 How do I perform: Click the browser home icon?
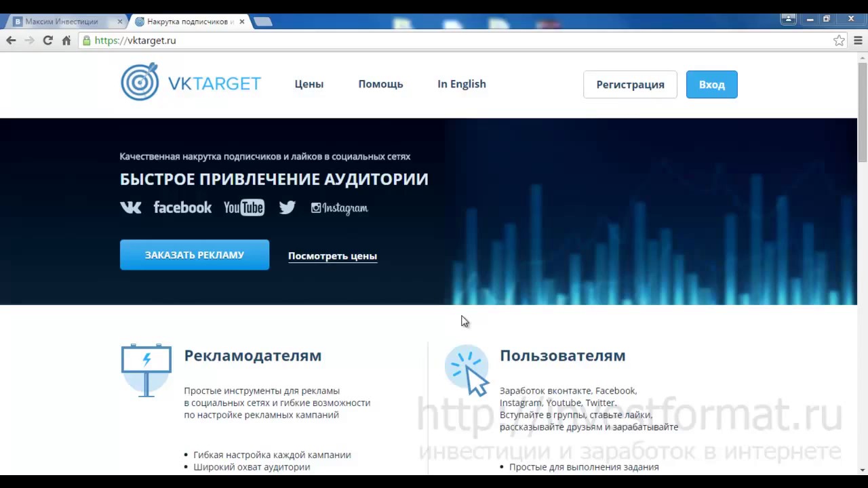click(66, 41)
